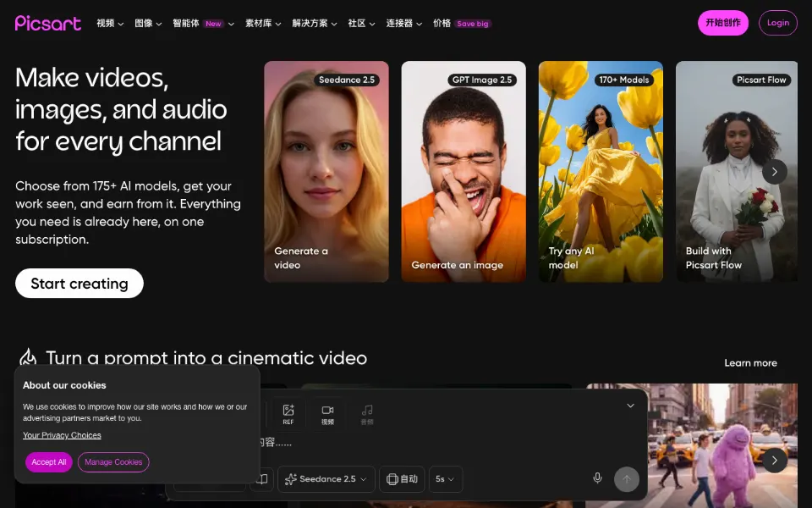Show next hero cards with the arrow

[x=774, y=172]
